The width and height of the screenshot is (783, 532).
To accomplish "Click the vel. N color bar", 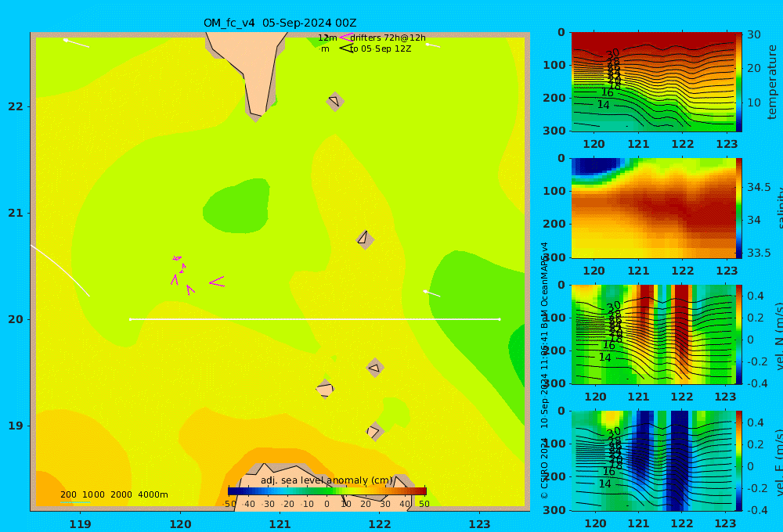I will [x=739, y=334].
